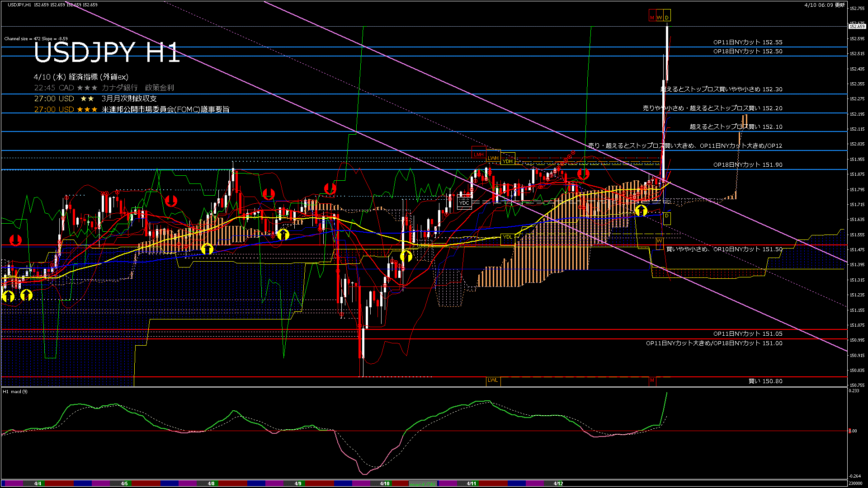
Task: Click the LWL label at the chart bottom
Action: 493,380
